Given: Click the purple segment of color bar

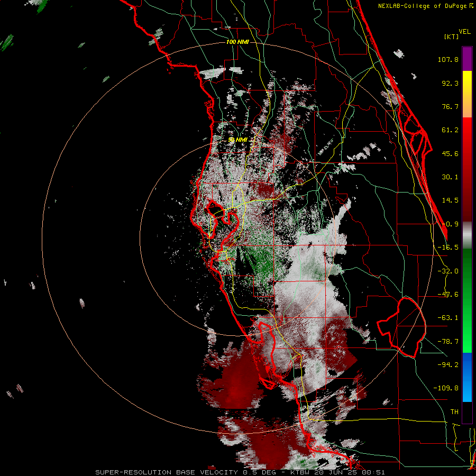Looking at the screenshot, I should 467,59.
